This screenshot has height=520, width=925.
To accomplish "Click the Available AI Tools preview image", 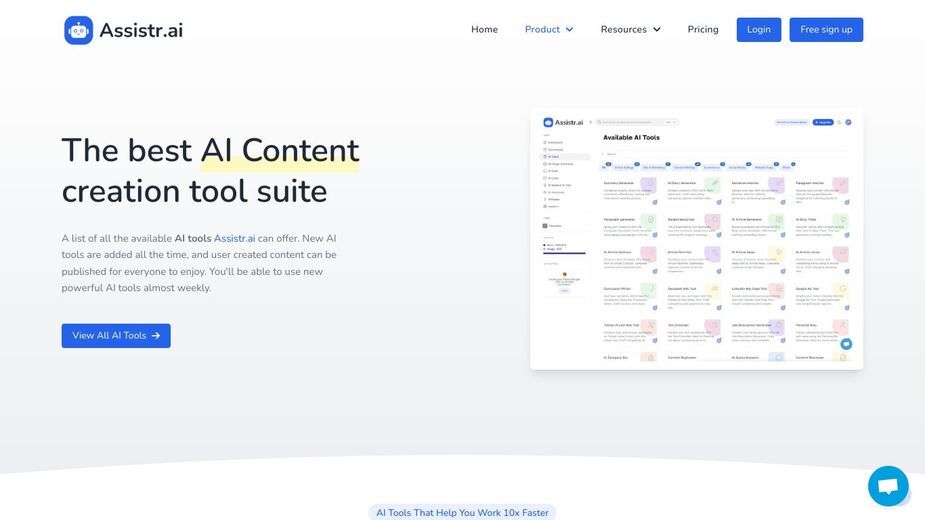I will pyautogui.click(x=696, y=239).
